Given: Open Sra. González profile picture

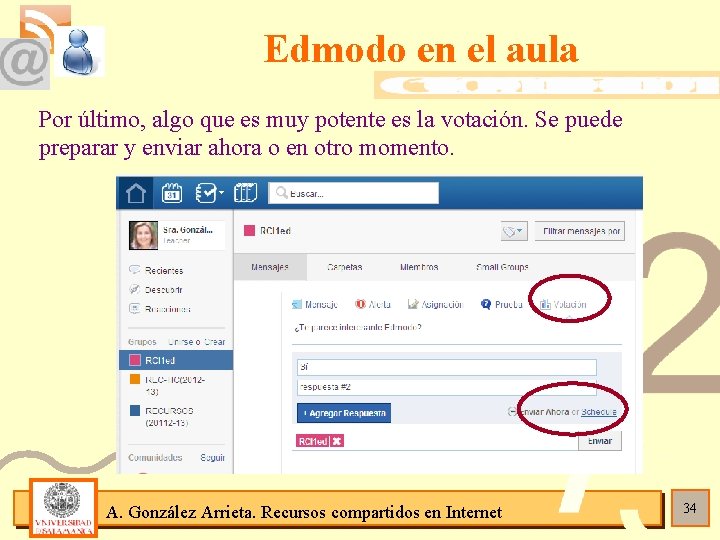Looking at the screenshot, I should point(143,235).
